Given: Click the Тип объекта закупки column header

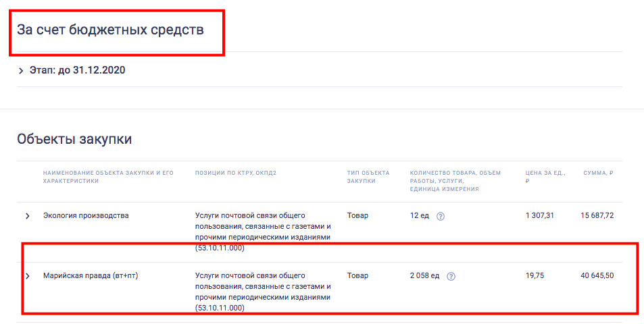Looking at the screenshot, I should click(x=368, y=177).
